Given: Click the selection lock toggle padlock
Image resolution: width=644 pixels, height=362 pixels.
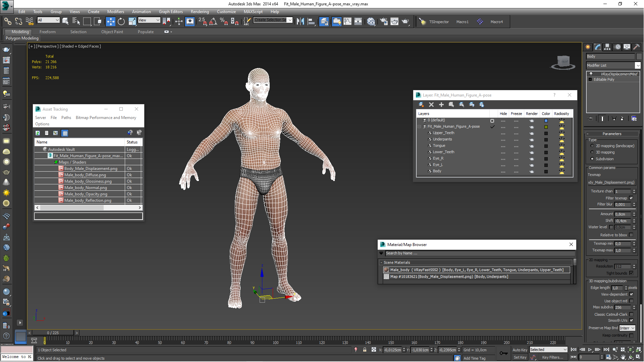Looking at the screenshot, I should pyautogui.click(x=365, y=350).
